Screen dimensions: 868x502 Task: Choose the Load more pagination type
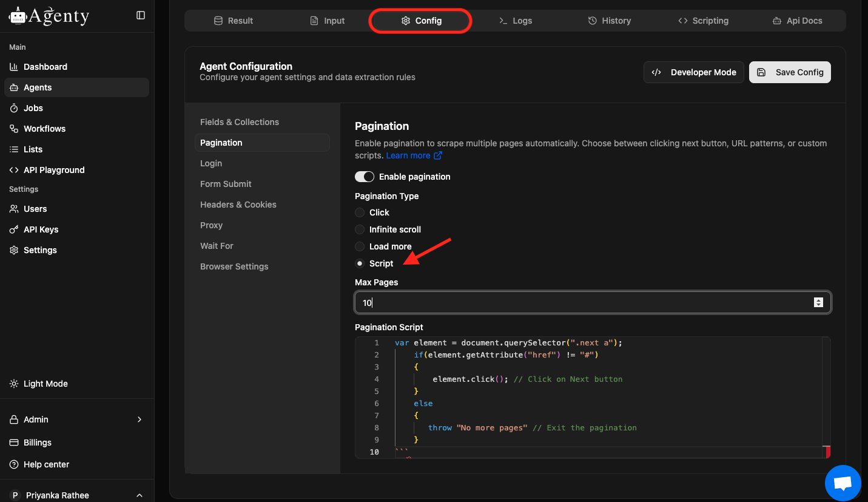point(360,246)
